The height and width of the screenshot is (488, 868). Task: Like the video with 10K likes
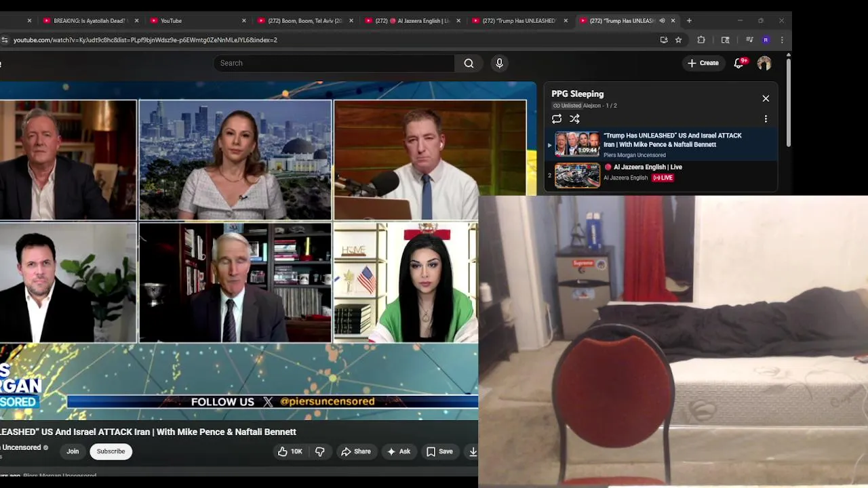pos(290,451)
